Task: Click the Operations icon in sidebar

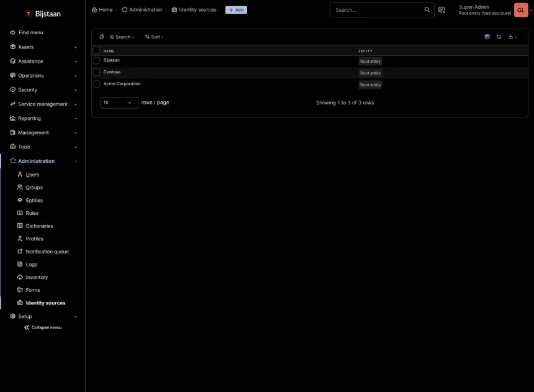Action: (x=12, y=75)
